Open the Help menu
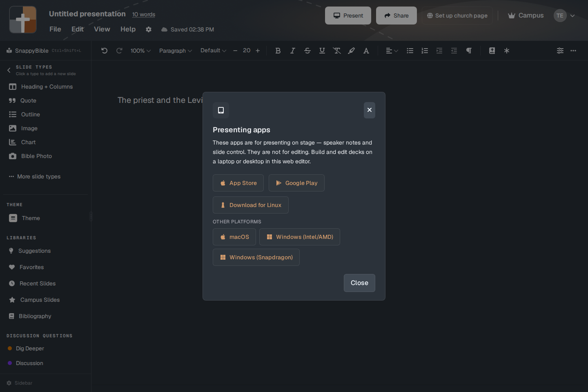This screenshot has width=588, height=392. [x=128, y=29]
